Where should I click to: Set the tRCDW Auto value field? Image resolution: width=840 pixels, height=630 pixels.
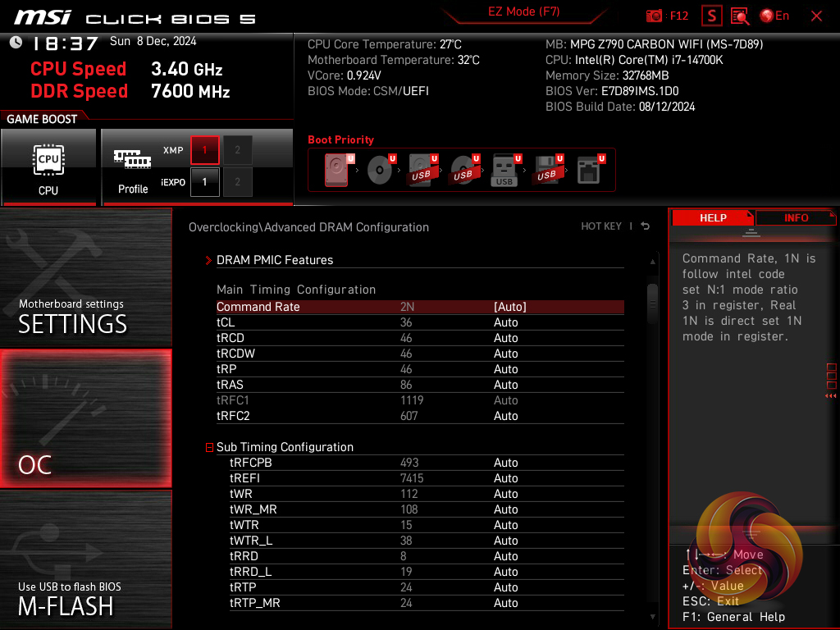(x=505, y=354)
